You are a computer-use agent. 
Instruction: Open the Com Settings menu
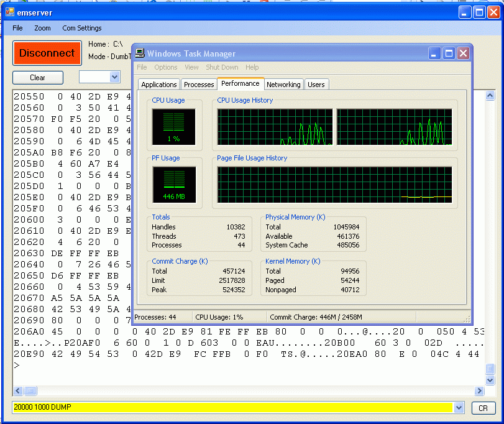tap(82, 28)
